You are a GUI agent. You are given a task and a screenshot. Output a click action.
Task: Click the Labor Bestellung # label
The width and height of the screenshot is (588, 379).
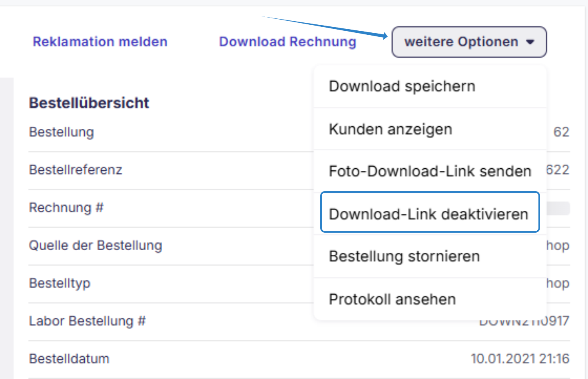click(x=88, y=321)
